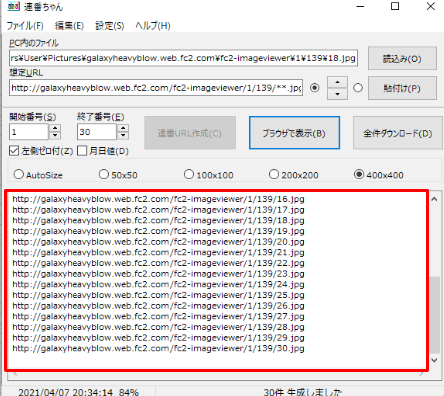Check the 月日値(D) checkbox
The width and height of the screenshot is (444, 396).
[82, 151]
